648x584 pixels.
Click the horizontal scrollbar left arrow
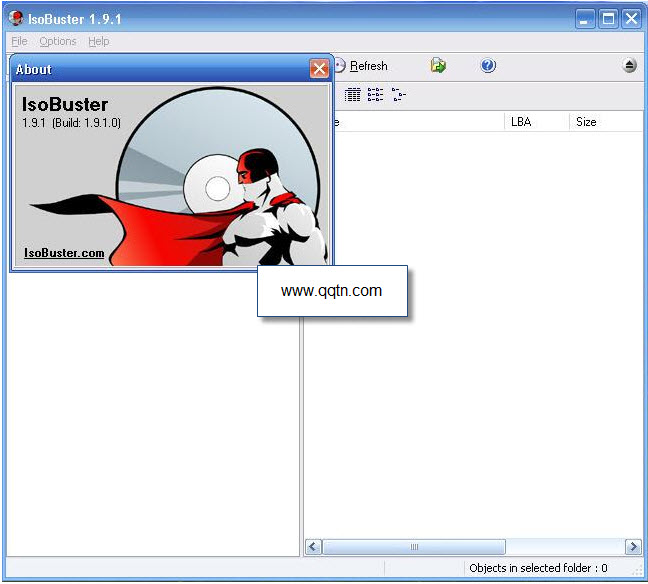pyautogui.click(x=313, y=547)
